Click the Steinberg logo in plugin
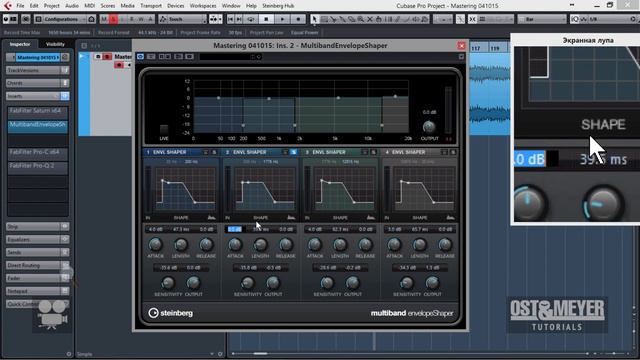 coord(171,313)
